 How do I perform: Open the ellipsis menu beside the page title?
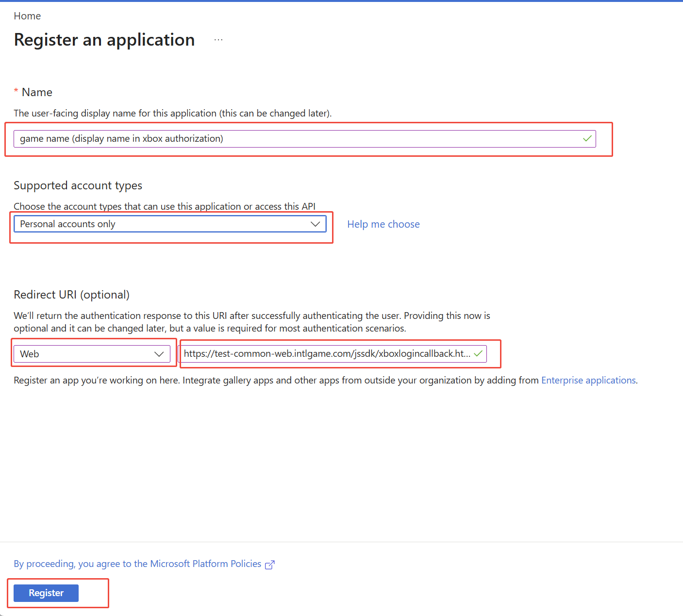tap(218, 40)
